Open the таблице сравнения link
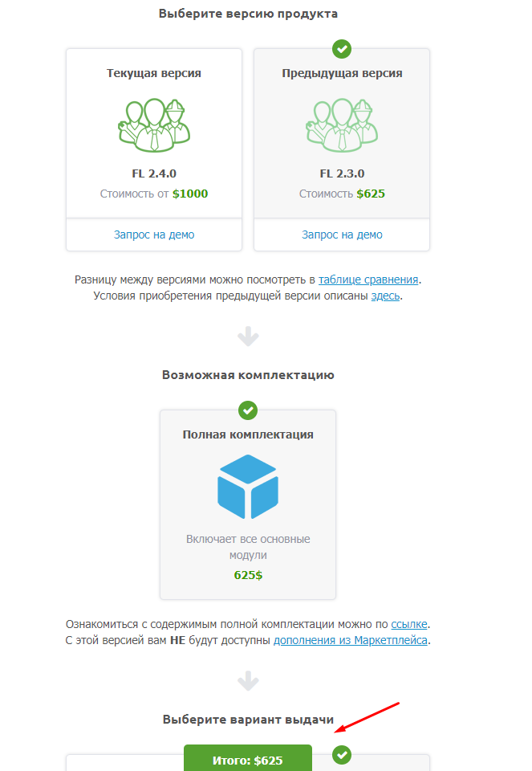Screen dimensions: 532x771 pos(368,280)
